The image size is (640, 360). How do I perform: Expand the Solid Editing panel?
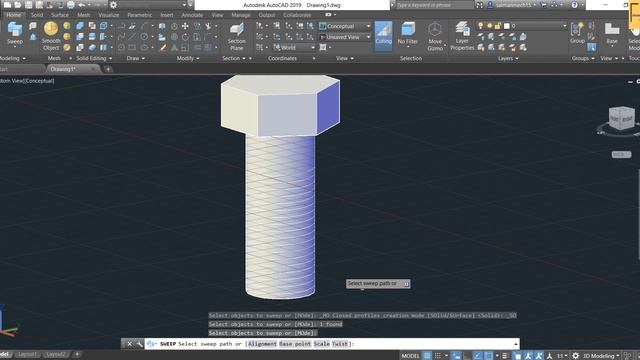click(94, 58)
